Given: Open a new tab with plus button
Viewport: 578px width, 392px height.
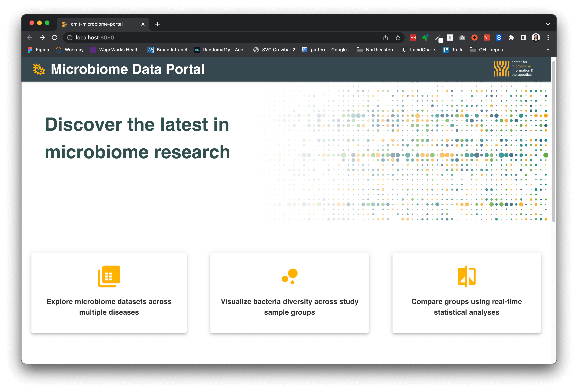Looking at the screenshot, I should [157, 24].
